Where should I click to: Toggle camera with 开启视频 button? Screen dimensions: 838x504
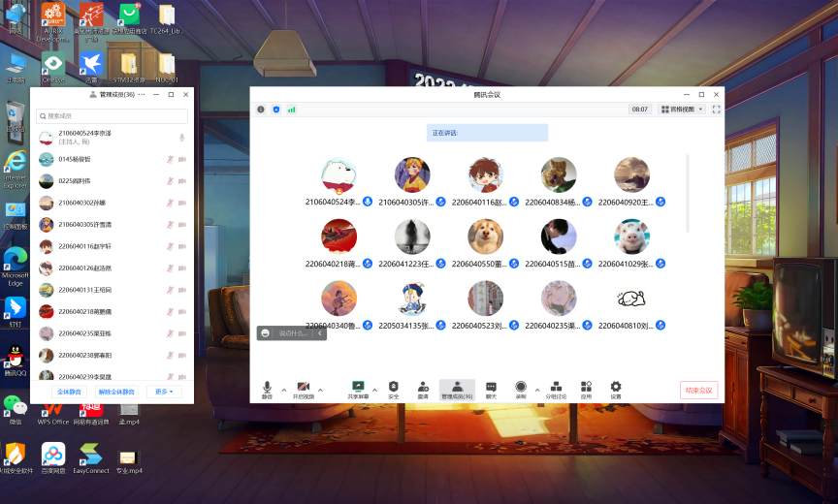pos(303,389)
